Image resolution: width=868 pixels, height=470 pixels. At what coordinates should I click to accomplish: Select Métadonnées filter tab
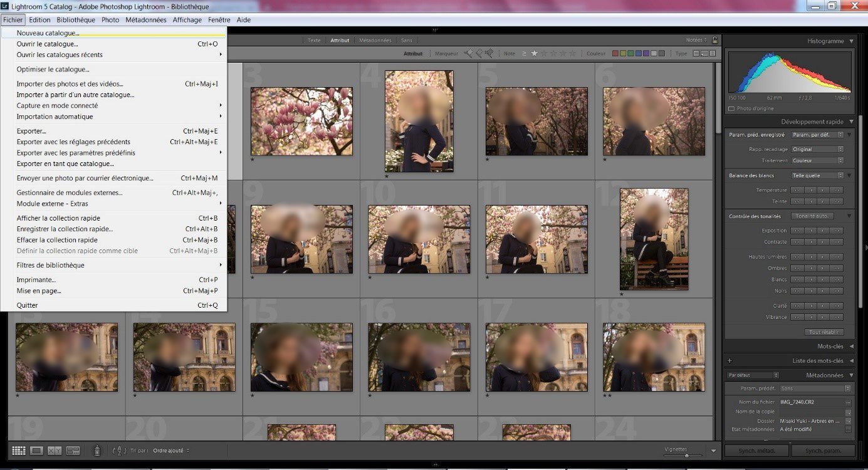[x=375, y=40]
